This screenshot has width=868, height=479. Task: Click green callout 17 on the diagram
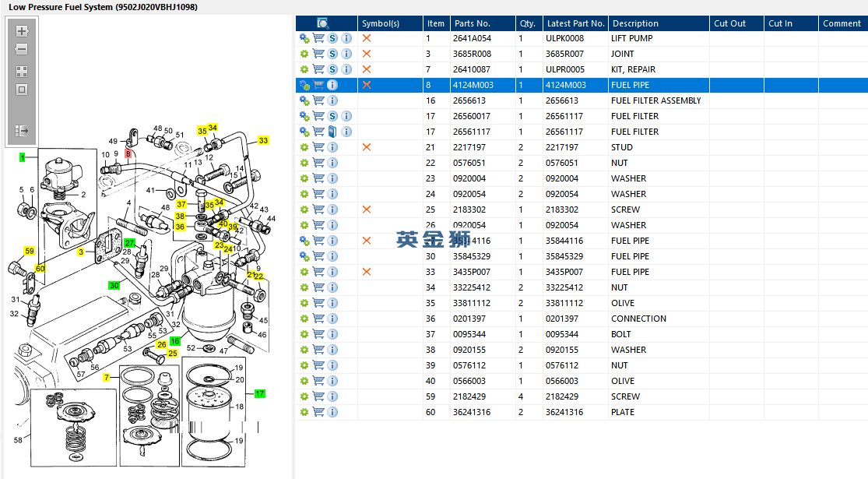pos(260,393)
